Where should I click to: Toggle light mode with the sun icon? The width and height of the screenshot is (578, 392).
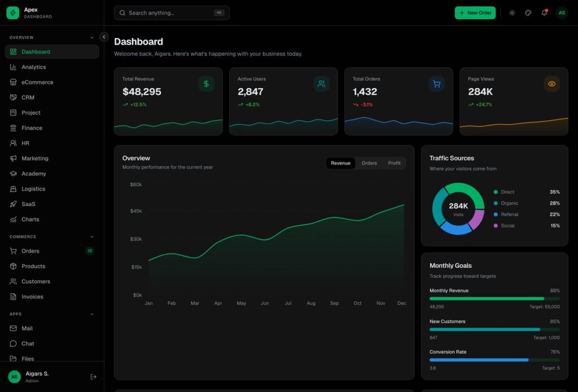pyautogui.click(x=512, y=13)
